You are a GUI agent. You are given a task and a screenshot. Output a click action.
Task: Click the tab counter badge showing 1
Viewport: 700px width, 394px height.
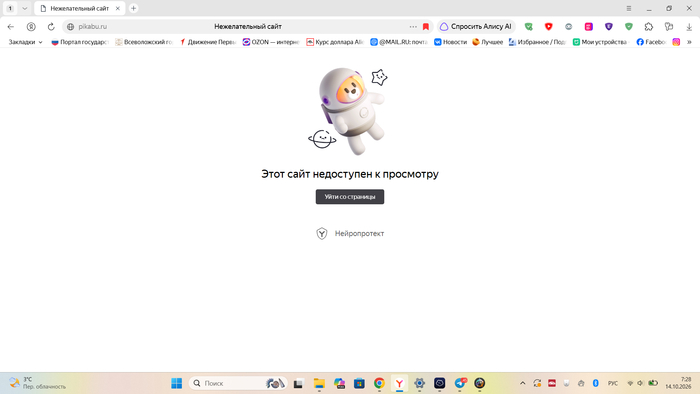click(10, 8)
